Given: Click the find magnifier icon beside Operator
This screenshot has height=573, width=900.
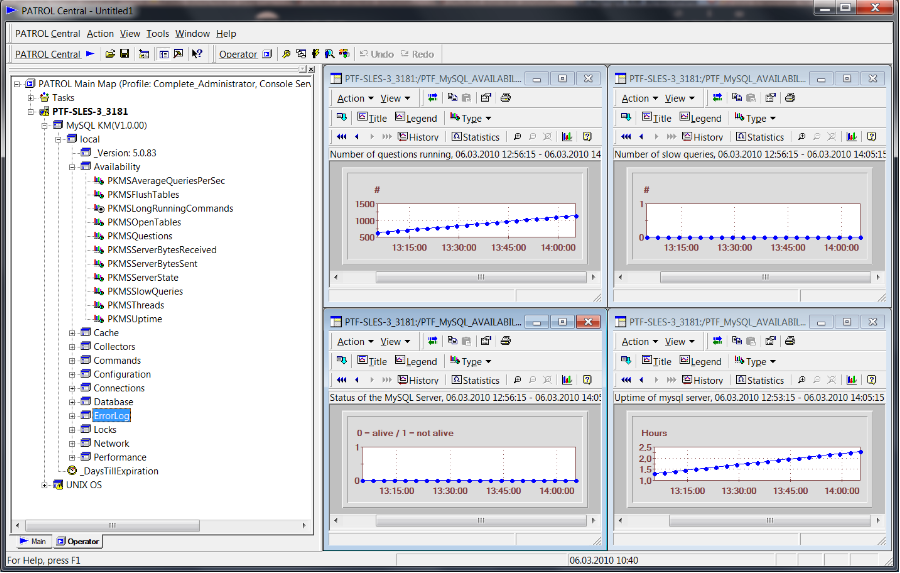Looking at the screenshot, I should click(286, 54).
